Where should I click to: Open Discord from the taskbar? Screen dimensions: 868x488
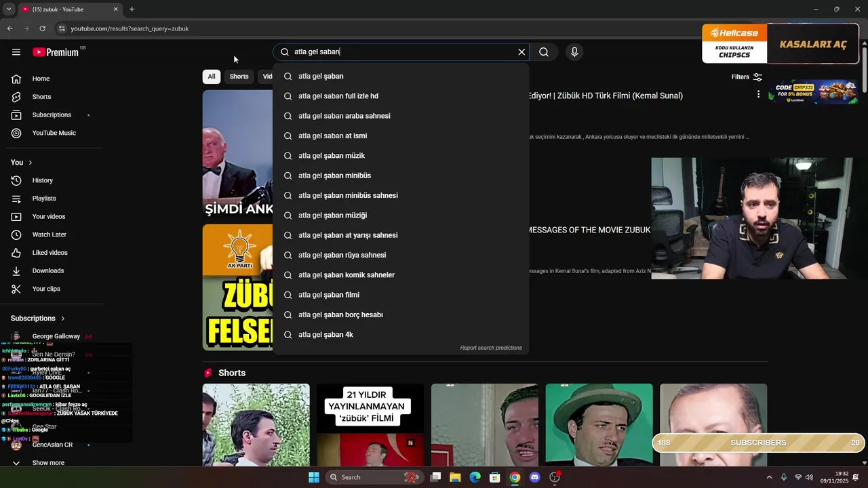point(534,477)
